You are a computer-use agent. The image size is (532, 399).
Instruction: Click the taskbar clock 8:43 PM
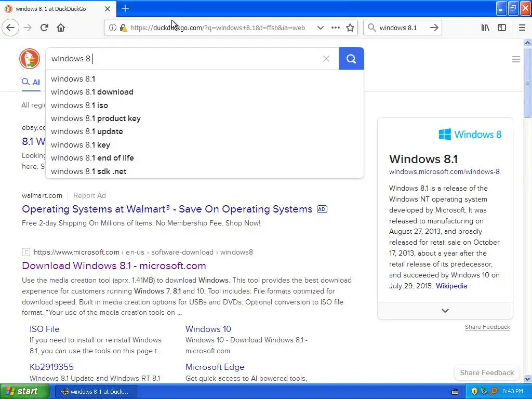[x=512, y=392]
